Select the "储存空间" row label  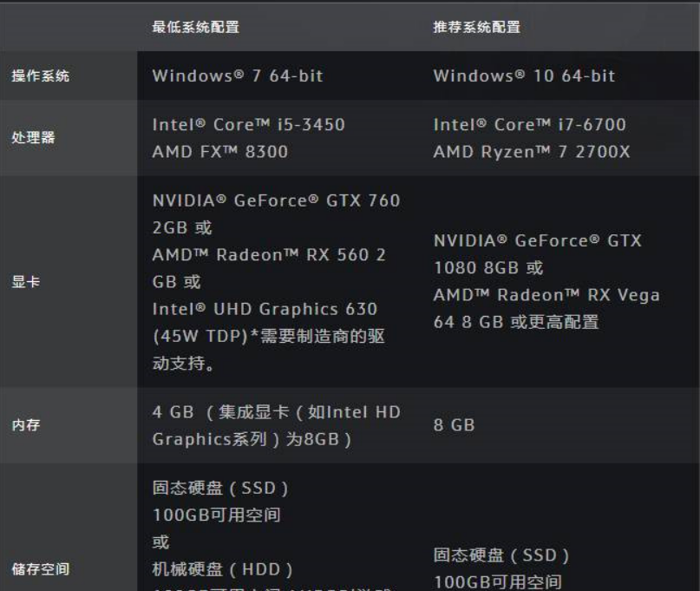pyautogui.click(x=41, y=569)
